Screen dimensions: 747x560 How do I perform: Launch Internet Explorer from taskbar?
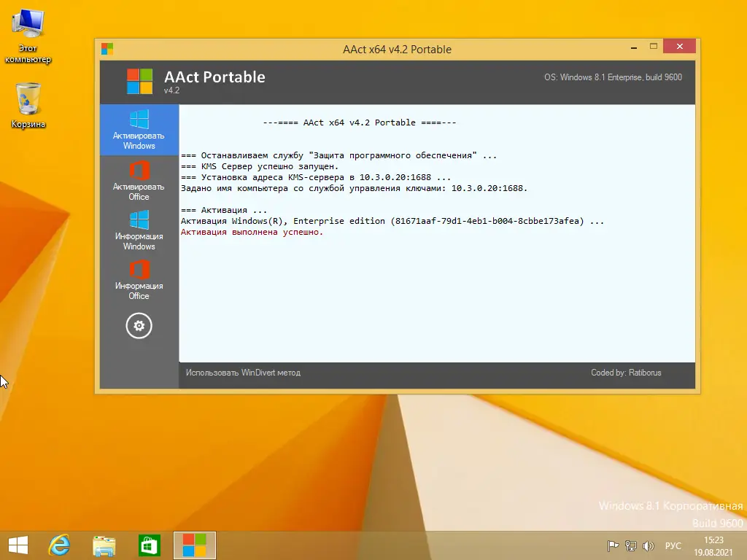click(x=60, y=545)
